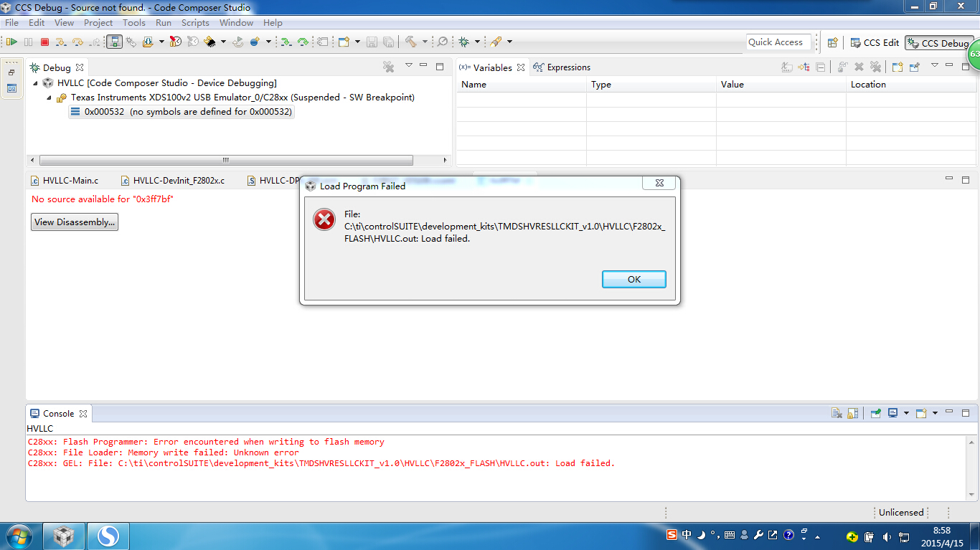Open the File menu

(11, 23)
